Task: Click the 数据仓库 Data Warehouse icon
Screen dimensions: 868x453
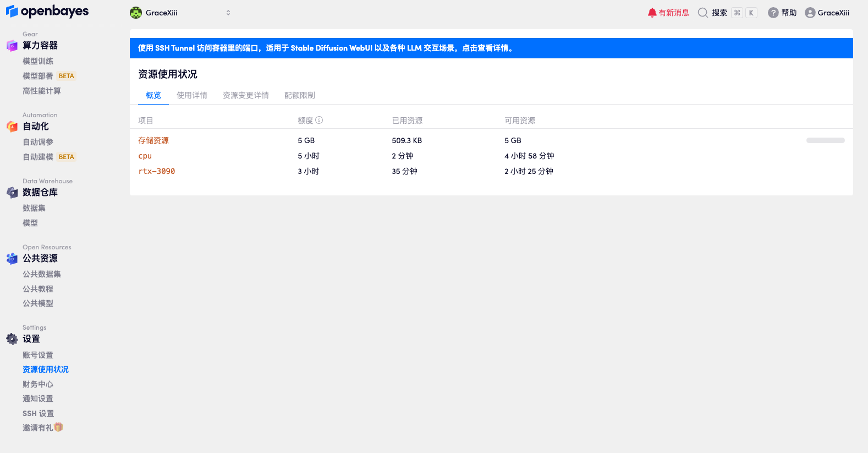Action: 12,193
